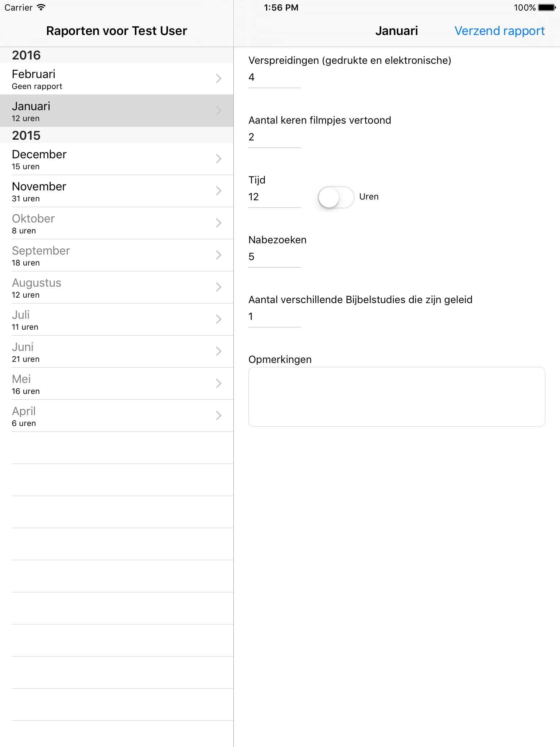Open Februari report via its chevron
Screen dimensions: 560x747
click(218, 78)
